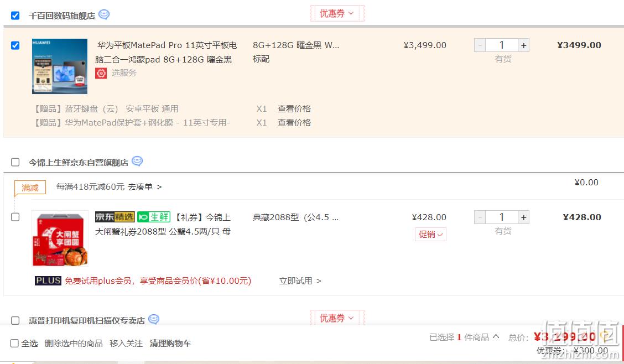Decrease MatePad quantity with minus button
This screenshot has width=624, height=364.
(x=480, y=45)
